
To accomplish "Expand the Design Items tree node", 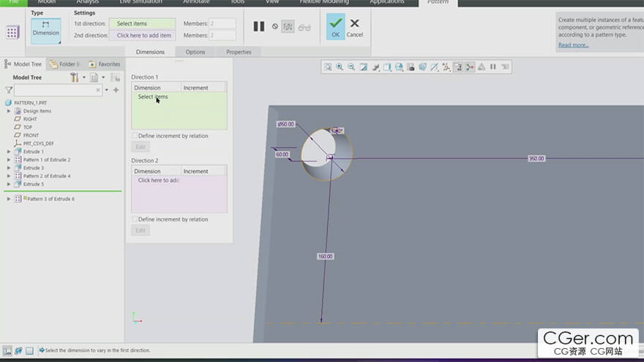I will pos(9,111).
